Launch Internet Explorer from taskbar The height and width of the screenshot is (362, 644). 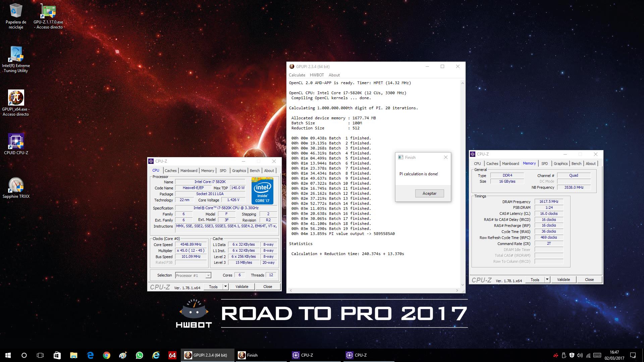click(x=156, y=355)
